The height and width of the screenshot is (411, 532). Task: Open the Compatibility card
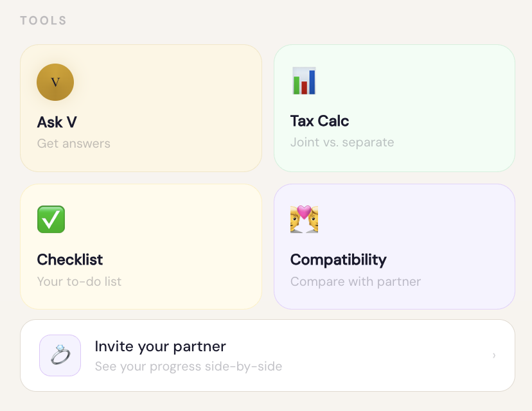(395, 247)
